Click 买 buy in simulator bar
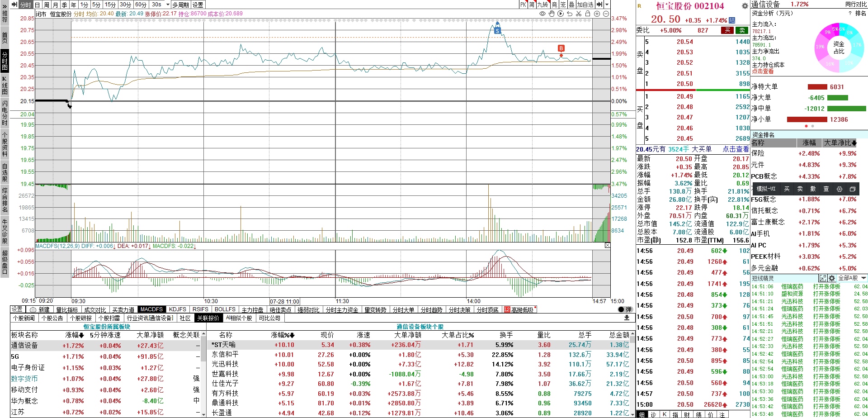 pos(787,189)
